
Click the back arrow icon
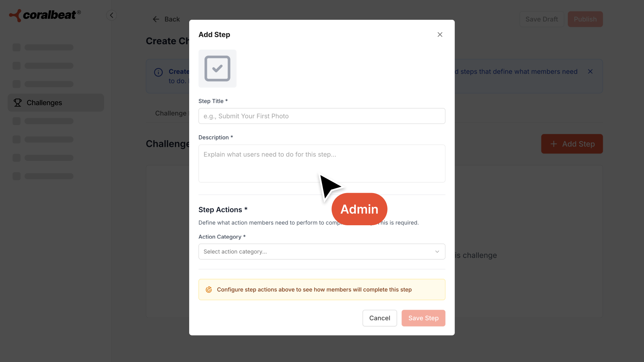click(x=156, y=19)
